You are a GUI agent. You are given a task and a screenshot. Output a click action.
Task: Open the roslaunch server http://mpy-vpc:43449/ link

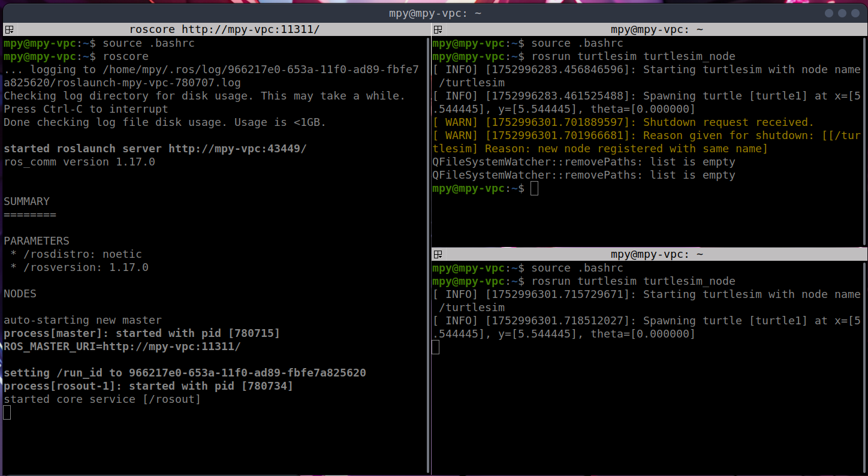tap(237, 149)
